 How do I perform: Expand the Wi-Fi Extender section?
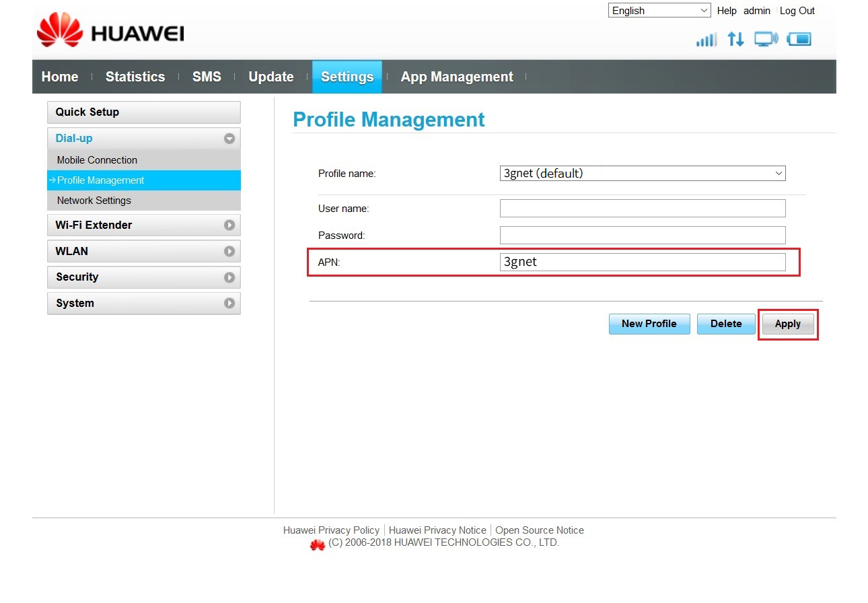click(x=143, y=225)
